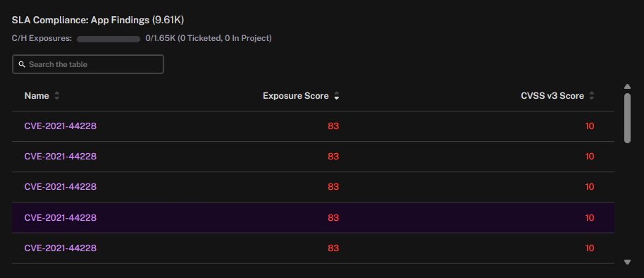Viewport: 644px width, 278px height.
Task: Open the third CVE-2021-44228 link
Action: pyautogui.click(x=61, y=187)
